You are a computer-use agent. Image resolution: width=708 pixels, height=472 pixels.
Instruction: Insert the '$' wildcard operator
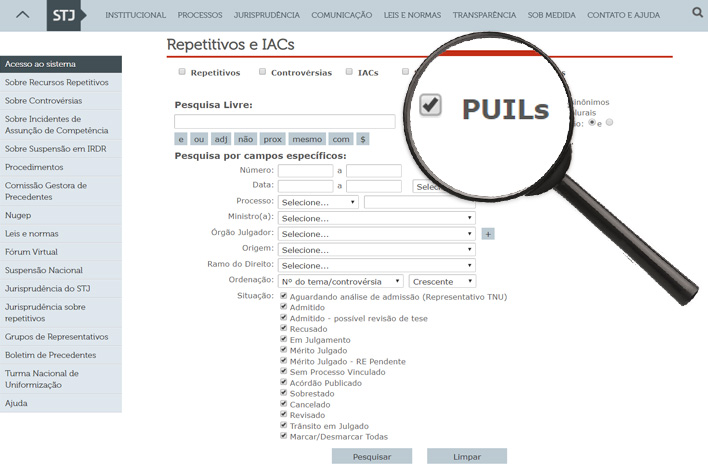pyautogui.click(x=363, y=139)
